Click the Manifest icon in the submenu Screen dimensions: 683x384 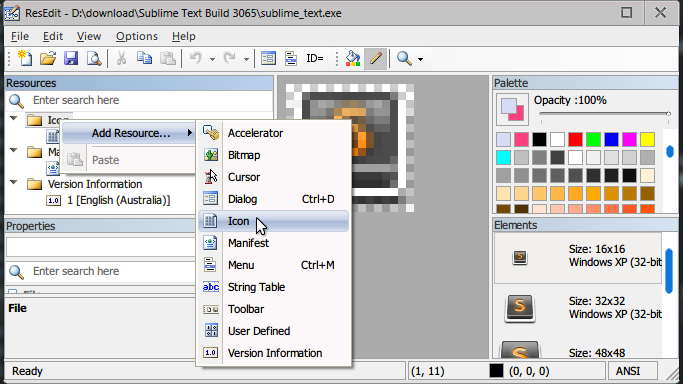211,243
